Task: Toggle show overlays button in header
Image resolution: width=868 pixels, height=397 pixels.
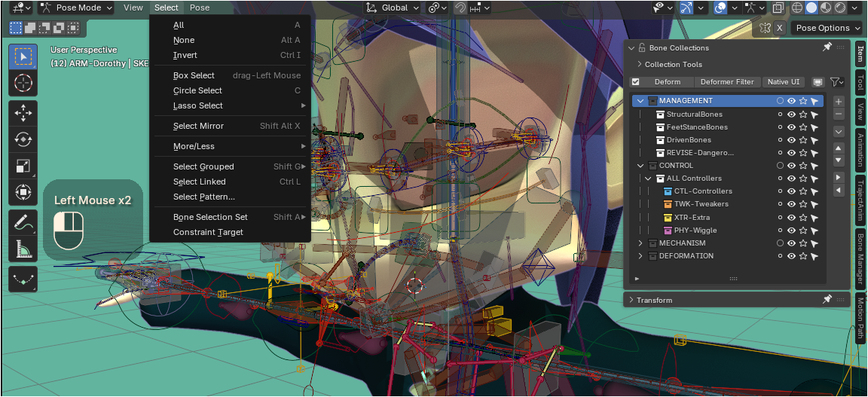Action: point(720,8)
